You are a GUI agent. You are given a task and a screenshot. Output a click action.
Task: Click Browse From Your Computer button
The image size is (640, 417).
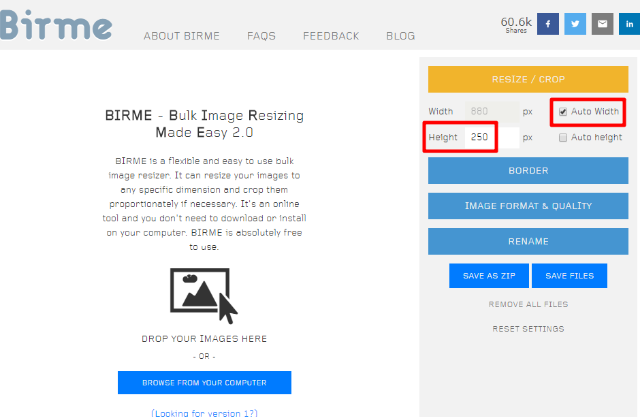(204, 383)
